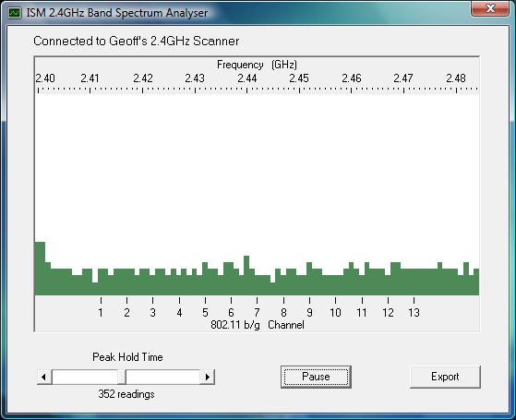Click channel 13 label on the axis
The width and height of the screenshot is (516, 420).
(x=414, y=312)
